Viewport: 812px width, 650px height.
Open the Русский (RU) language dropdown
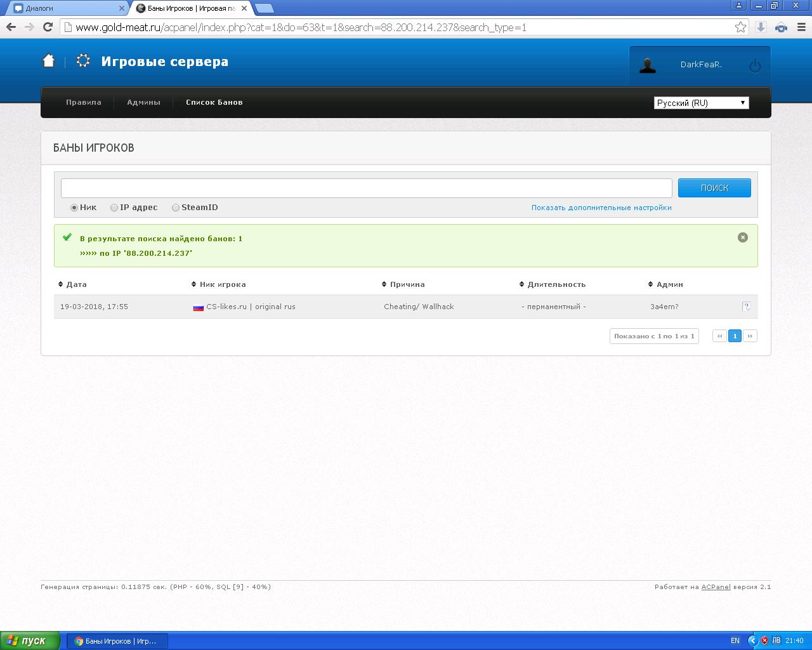[701, 103]
